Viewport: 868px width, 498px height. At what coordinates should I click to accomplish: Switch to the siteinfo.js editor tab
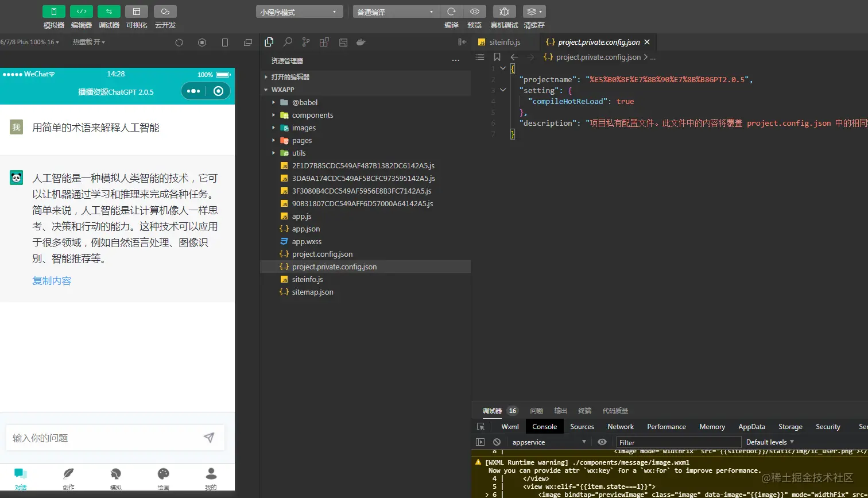pyautogui.click(x=506, y=42)
